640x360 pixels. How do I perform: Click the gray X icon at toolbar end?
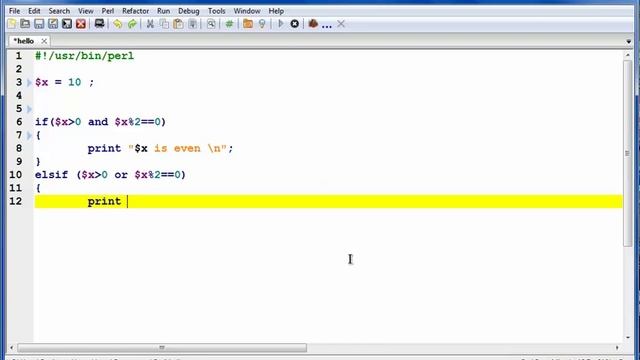pyautogui.click(x=341, y=24)
